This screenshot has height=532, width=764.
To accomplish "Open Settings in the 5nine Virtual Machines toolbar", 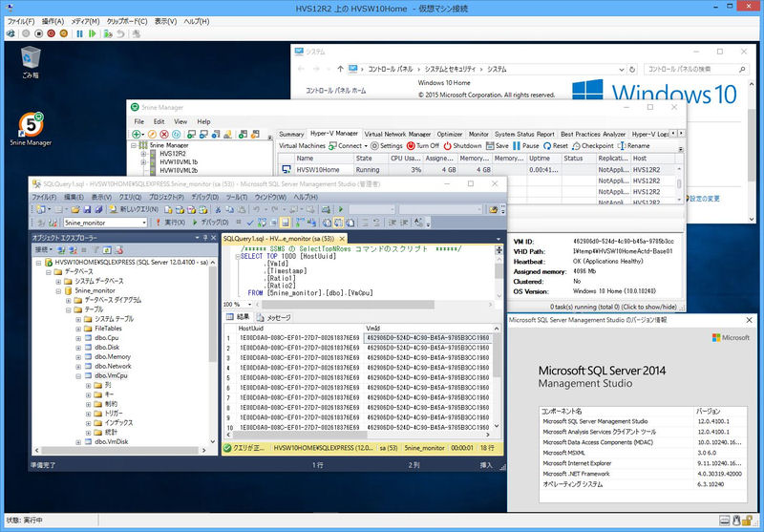I will (x=387, y=146).
